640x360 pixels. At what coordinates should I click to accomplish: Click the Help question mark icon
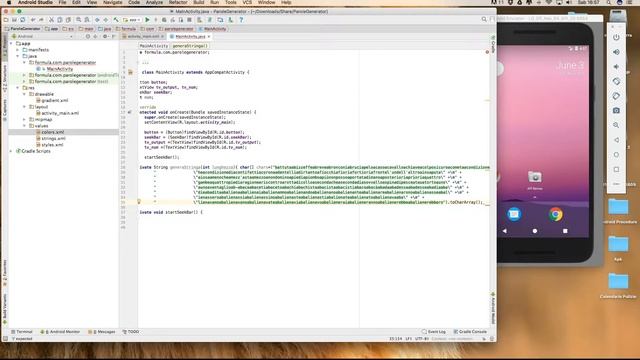point(241,20)
